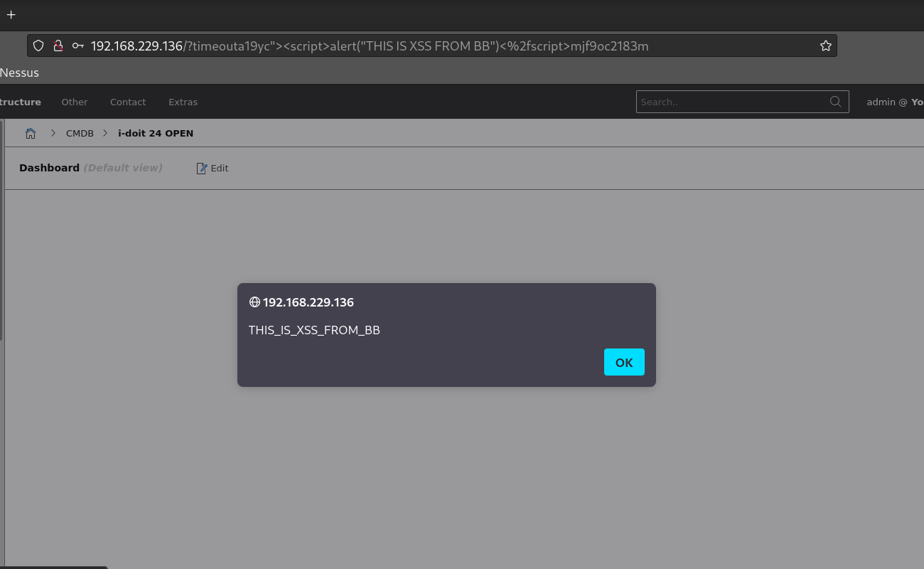Open the admin user account menu

(x=892, y=102)
